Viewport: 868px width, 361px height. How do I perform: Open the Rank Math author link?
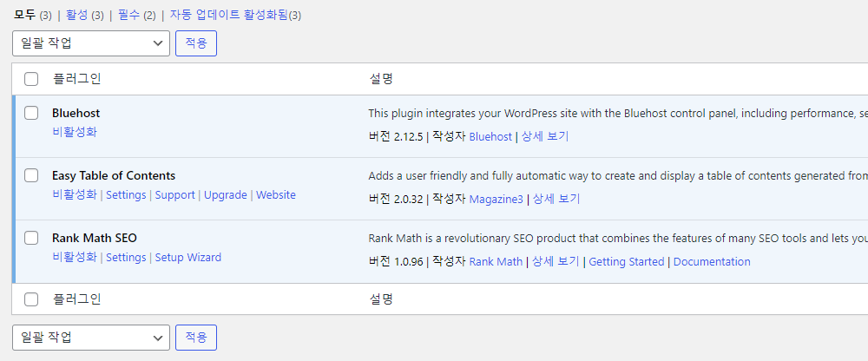pos(496,262)
